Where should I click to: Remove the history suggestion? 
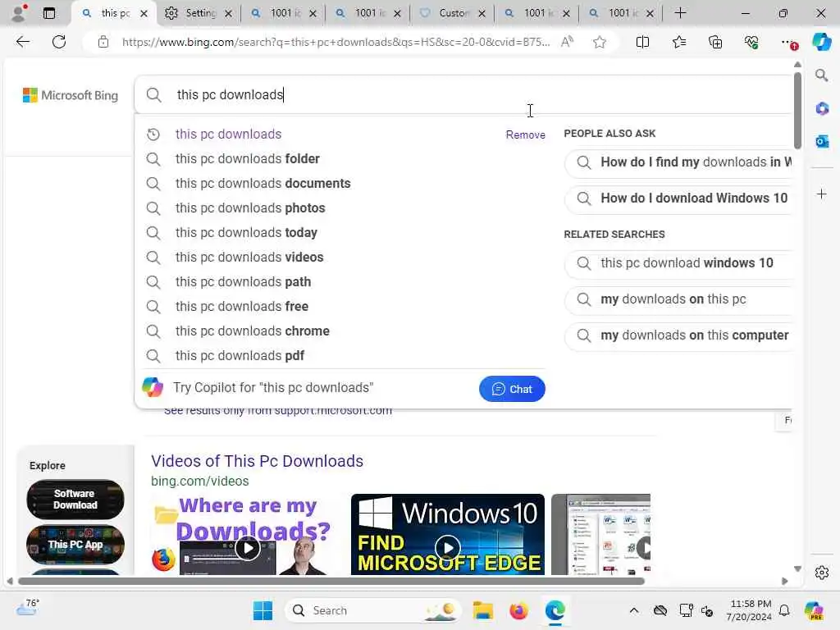[526, 135]
